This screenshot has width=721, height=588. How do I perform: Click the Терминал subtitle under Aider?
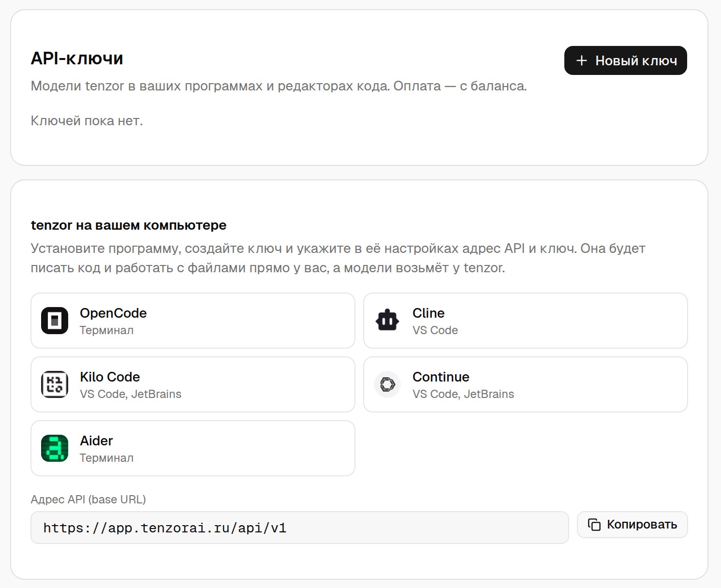[106, 458]
